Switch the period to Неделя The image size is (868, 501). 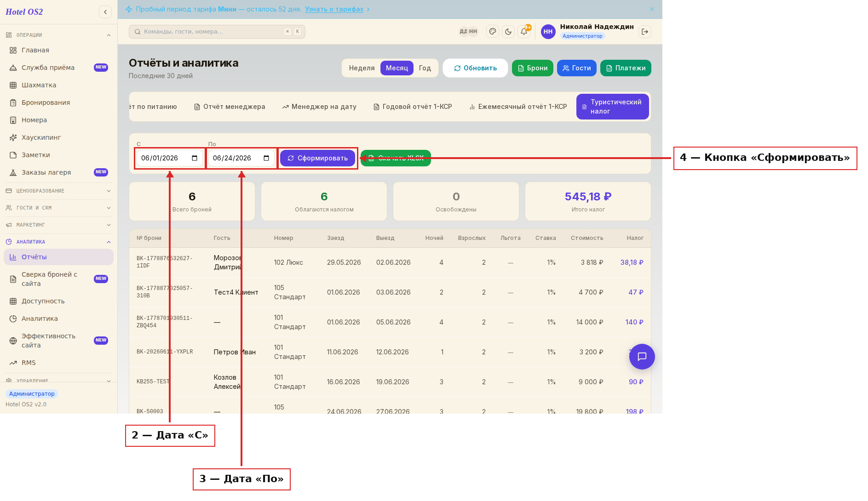coord(362,68)
